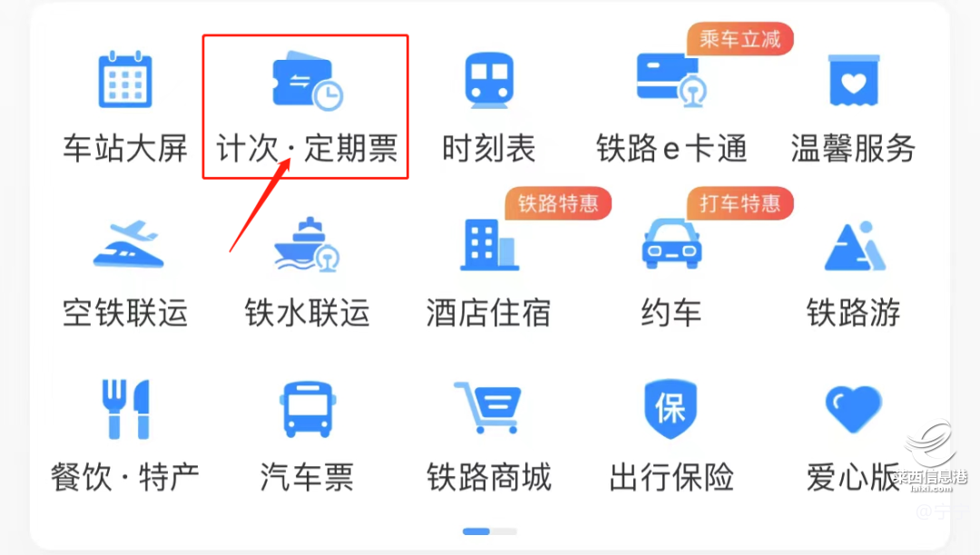Tap the 空铁联运 plane-train icon
Screen dimensions: 980x555
pyautogui.click(x=128, y=245)
